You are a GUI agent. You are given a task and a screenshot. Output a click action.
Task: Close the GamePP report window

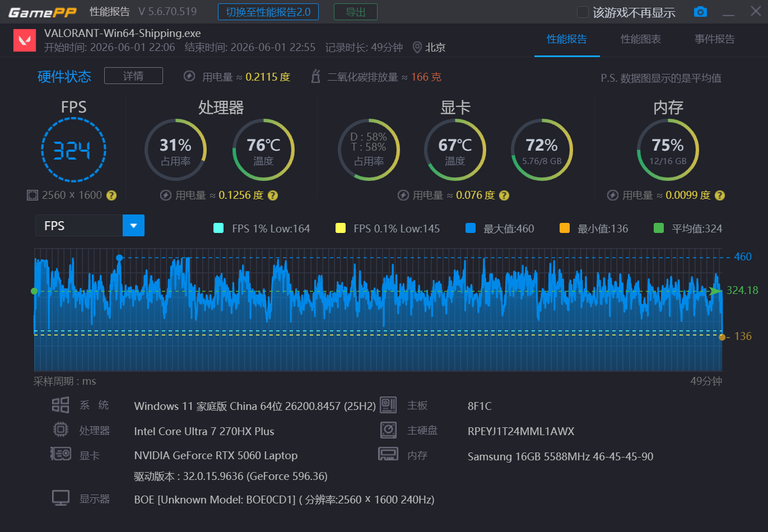[x=756, y=11]
